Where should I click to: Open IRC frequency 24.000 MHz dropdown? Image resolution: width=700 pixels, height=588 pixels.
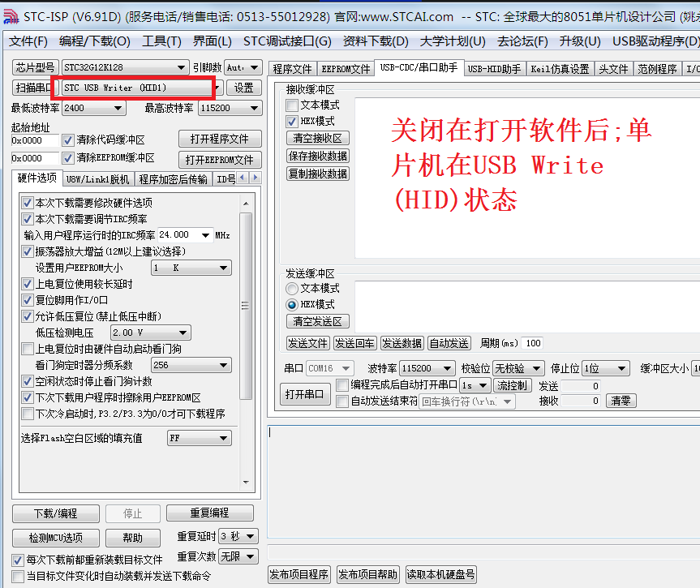click(x=185, y=235)
